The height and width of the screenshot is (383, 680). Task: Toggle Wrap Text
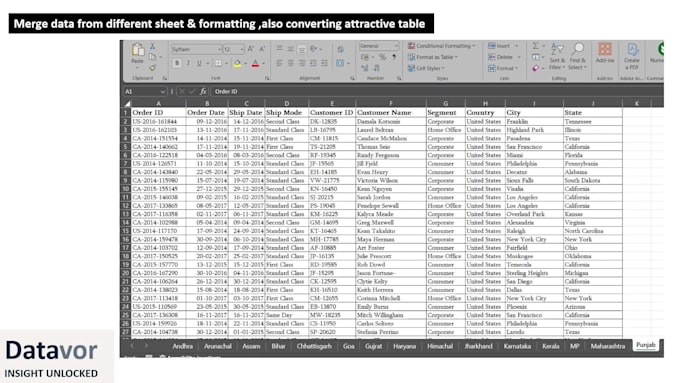coord(340,49)
